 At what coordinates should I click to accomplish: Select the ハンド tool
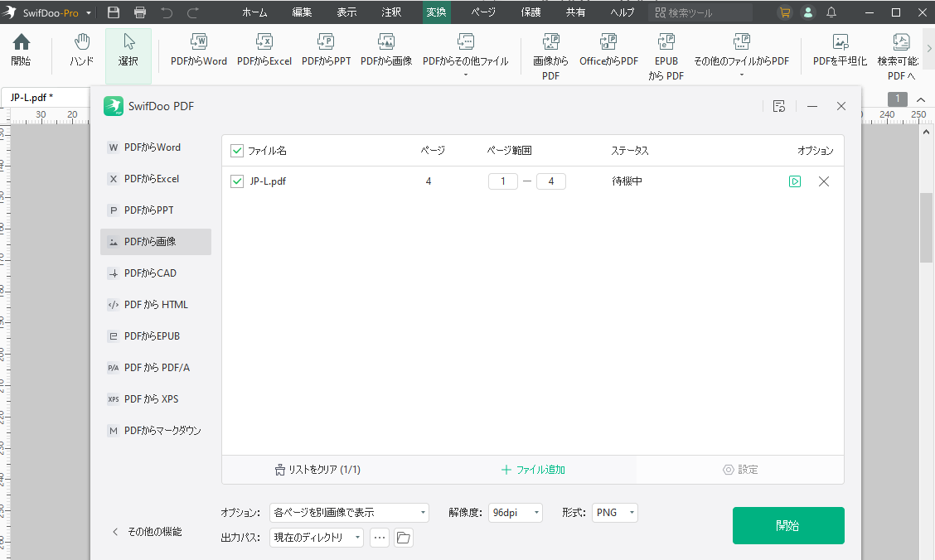coord(81,50)
